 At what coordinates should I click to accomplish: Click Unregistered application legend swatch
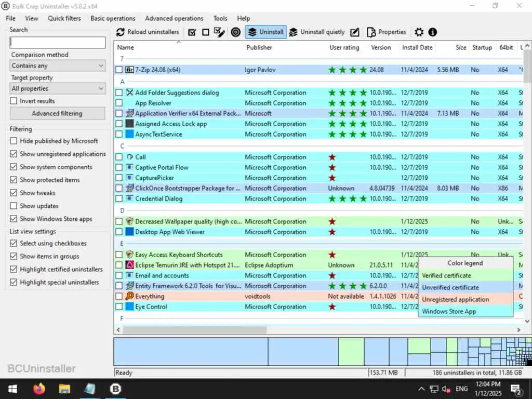click(x=465, y=299)
